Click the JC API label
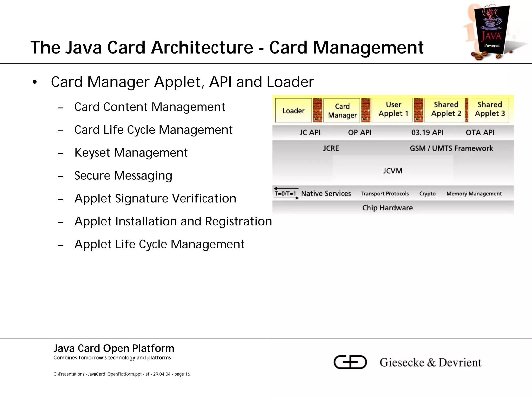Screen dimensions: 532x398 point(310,133)
